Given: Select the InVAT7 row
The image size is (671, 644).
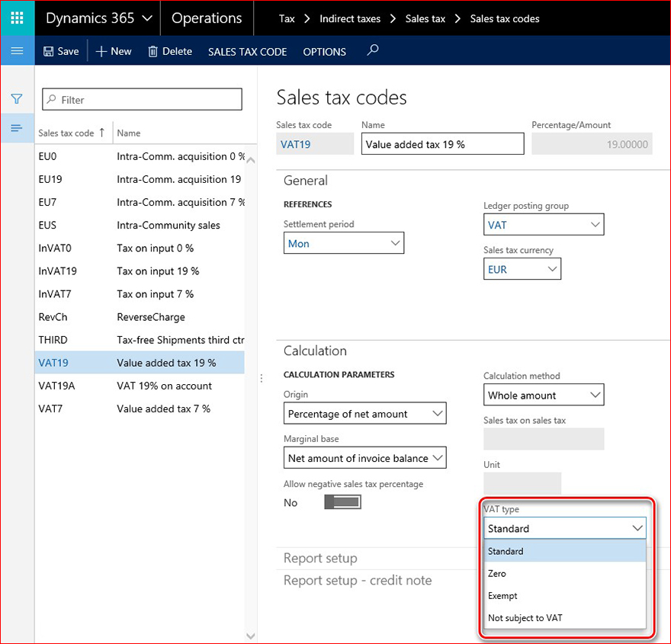Looking at the screenshot, I should point(140,294).
